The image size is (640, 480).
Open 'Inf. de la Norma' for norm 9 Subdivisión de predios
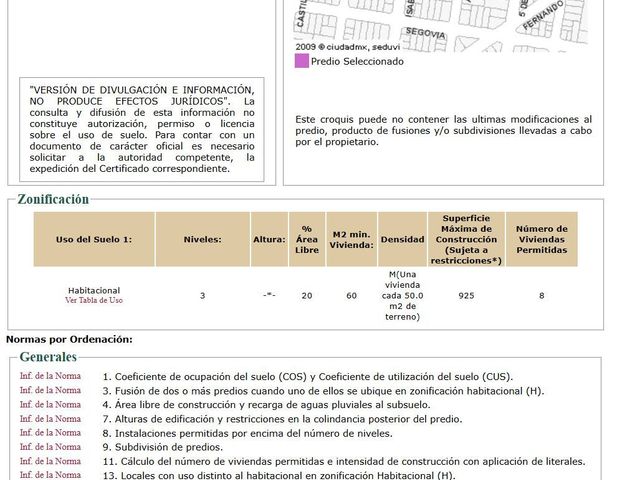(x=50, y=447)
